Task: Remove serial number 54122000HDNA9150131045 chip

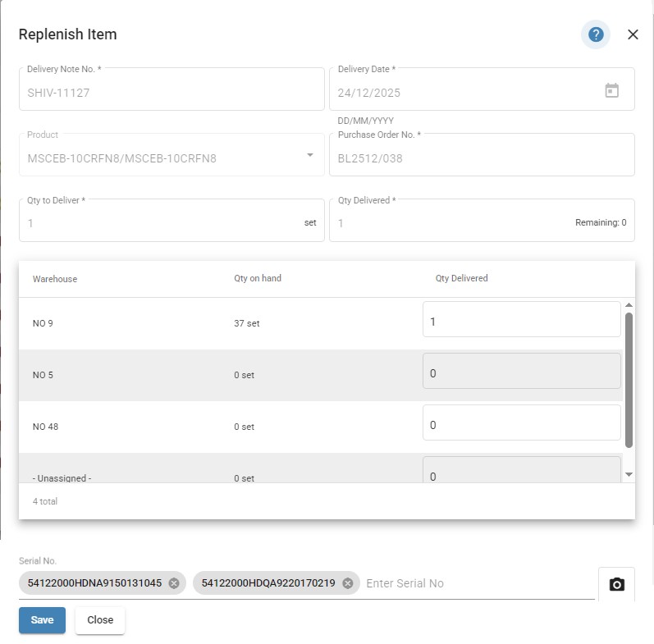Action: coord(174,583)
